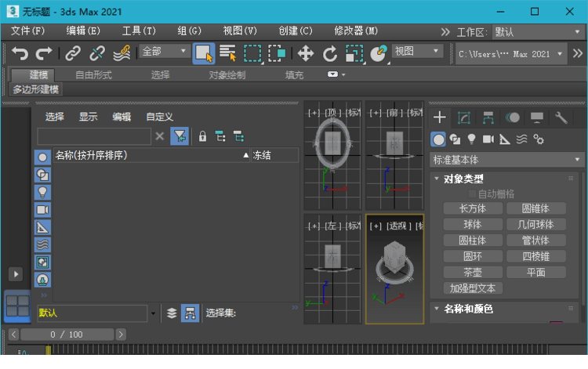
Task: Open the Motion command panel
Action: click(x=512, y=118)
